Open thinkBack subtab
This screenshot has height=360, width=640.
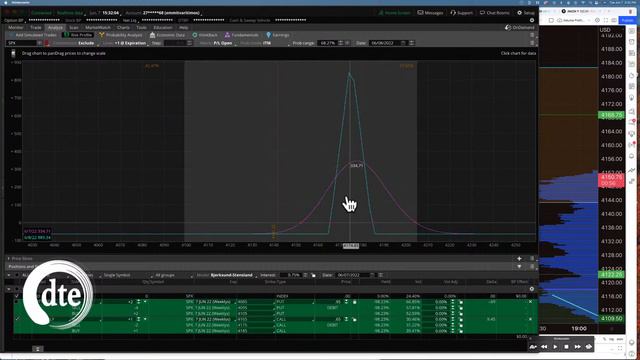(x=205, y=35)
